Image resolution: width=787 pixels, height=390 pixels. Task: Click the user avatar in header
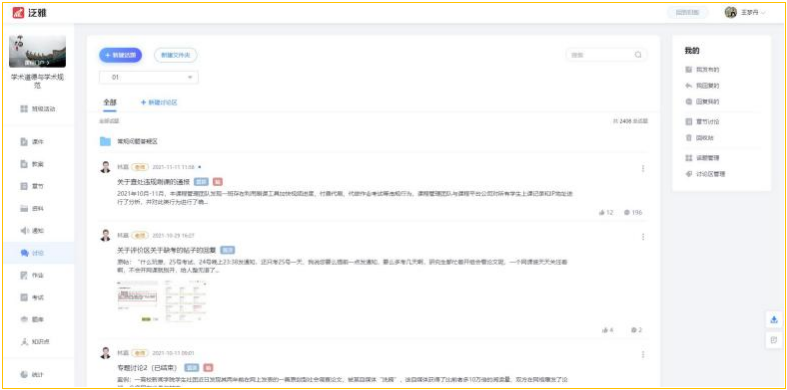point(731,13)
